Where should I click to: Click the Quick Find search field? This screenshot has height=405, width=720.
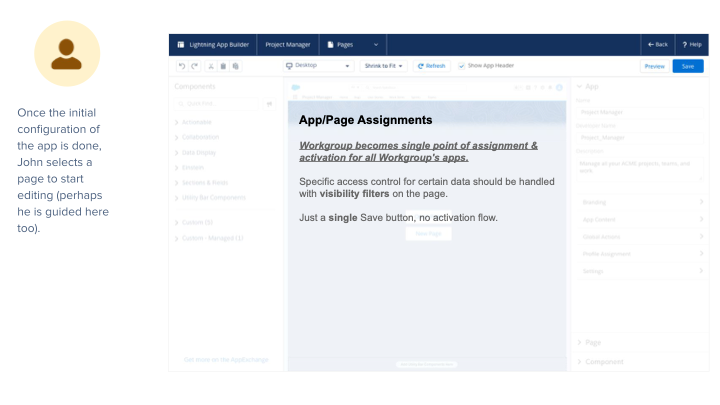pos(216,104)
